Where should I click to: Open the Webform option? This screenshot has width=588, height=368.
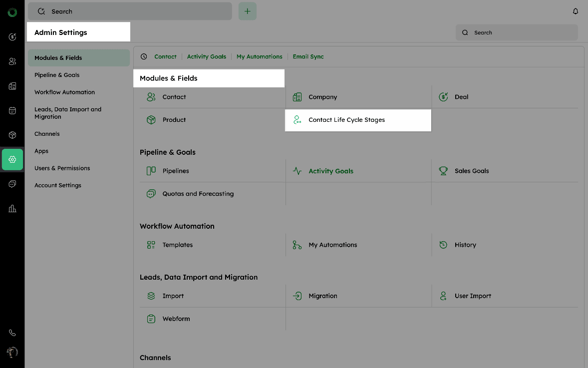tap(176, 319)
